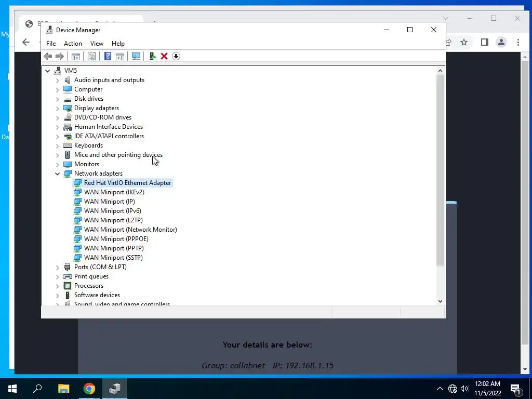Viewport: 532px width, 399px height.
Task: Click the red X Uninstall device icon
Action: point(164,56)
